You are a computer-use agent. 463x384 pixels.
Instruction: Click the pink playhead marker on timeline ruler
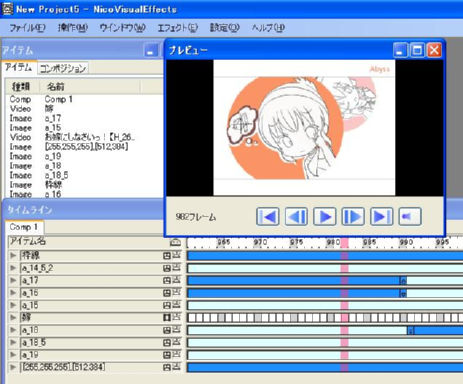pyautogui.click(x=344, y=243)
